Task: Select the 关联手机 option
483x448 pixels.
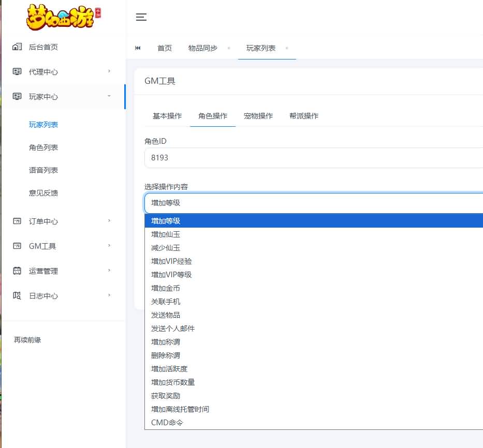Action: point(314,302)
